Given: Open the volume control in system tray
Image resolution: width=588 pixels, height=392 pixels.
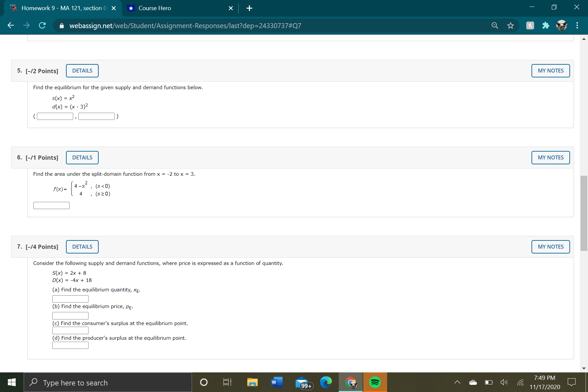Looking at the screenshot, I should coord(504,382).
